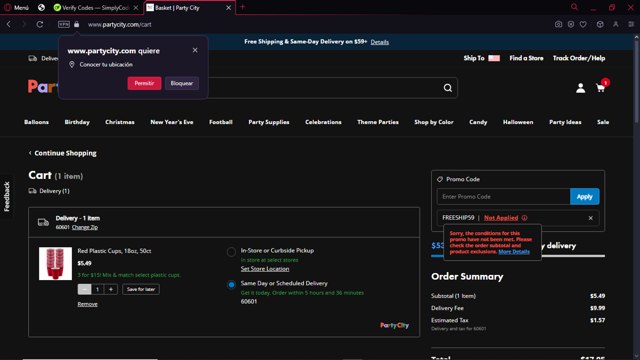The height and width of the screenshot is (360, 640).
Task: Open the Shop by Color menu
Action: (434, 122)
